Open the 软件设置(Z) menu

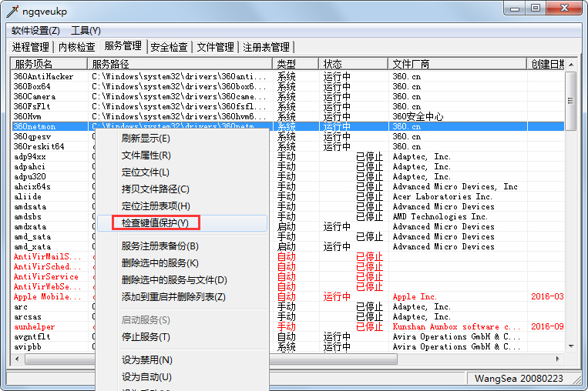35,31
